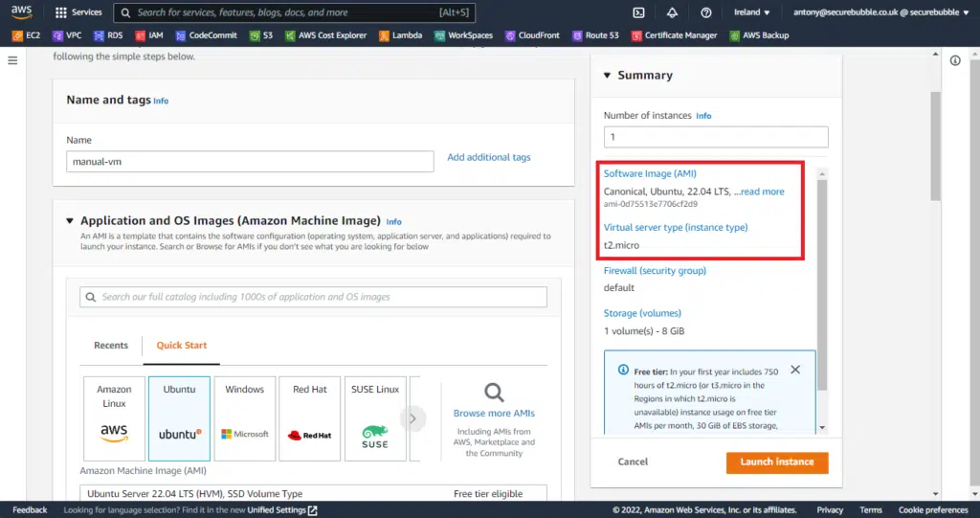Open Route 53 shortcut in favorites bar
Image resolution: width=980 pixels, height=518 pixels.
[595, 35]
